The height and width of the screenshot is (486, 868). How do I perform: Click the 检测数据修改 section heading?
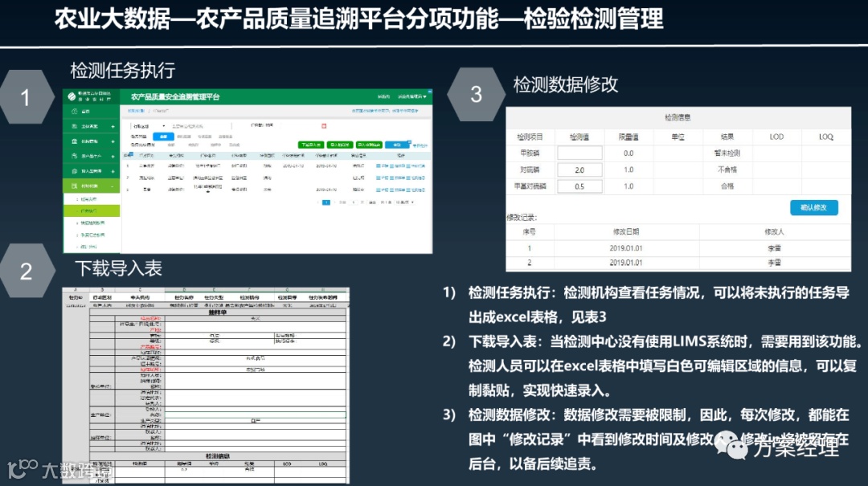(x=565, y=84)
